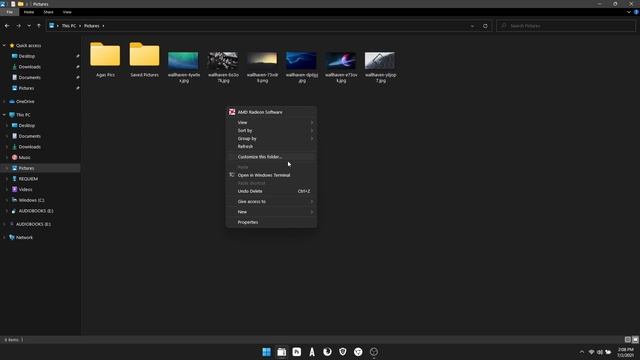Select Downloads under Quick access
Image resolution: width=640 pixels, height=360 pixels.
(x=29, y=67)
